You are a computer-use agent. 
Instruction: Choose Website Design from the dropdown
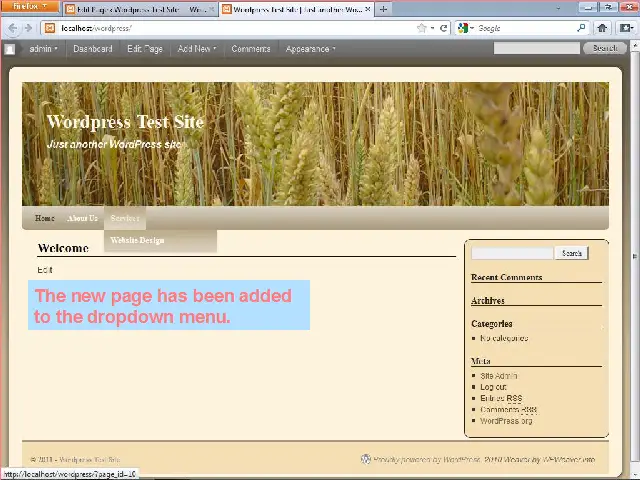pos(138,240)
